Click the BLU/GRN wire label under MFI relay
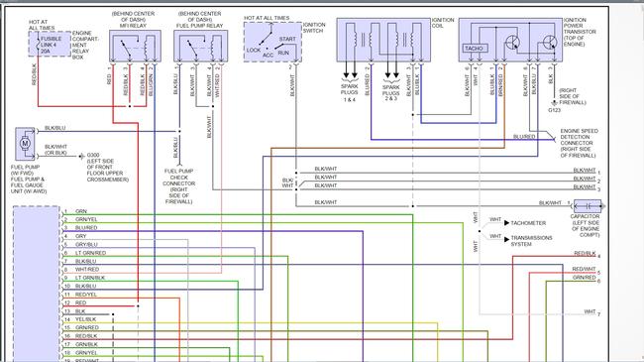Viewport: 644px width, 362px height. click(151, 84)
